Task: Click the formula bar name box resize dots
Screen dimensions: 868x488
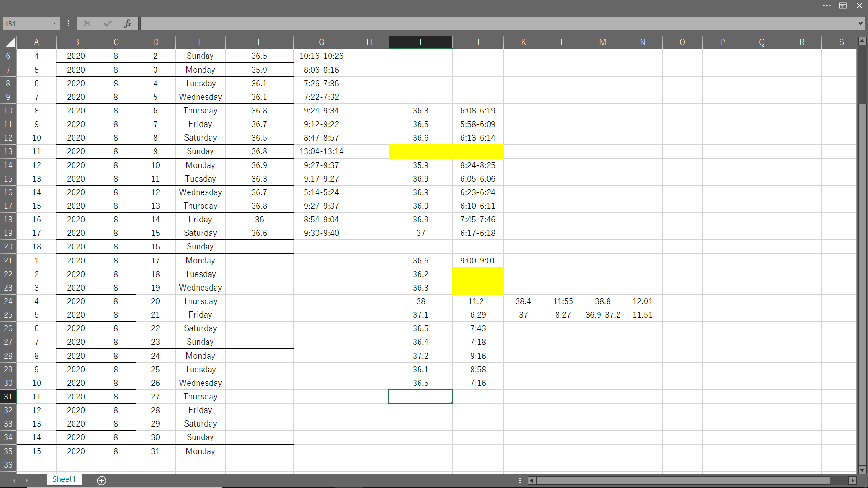Action: (68, 23)
